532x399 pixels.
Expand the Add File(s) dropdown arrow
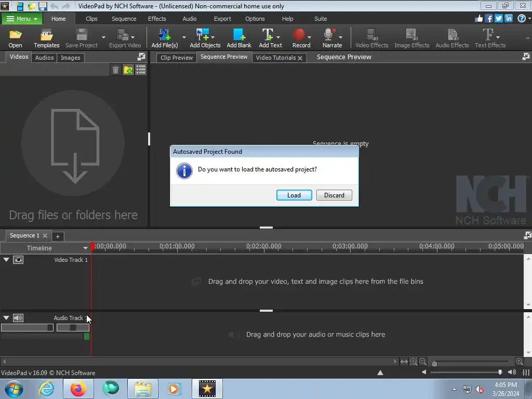(x=184, y=37)
